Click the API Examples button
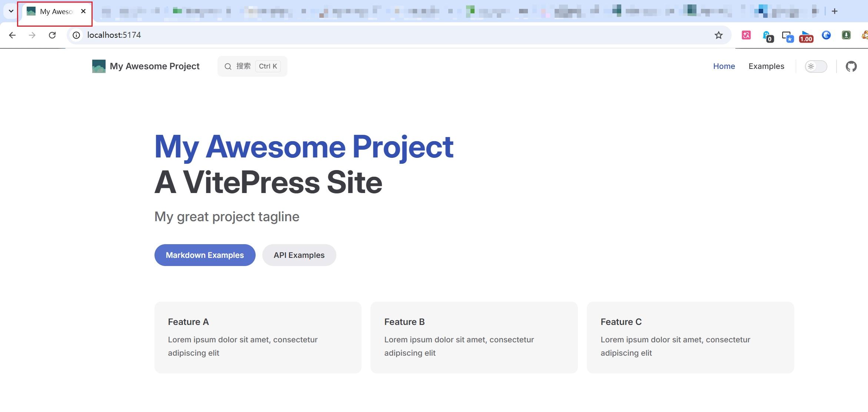868x412 pixels. pyautogui.click(x=299, y=255)
